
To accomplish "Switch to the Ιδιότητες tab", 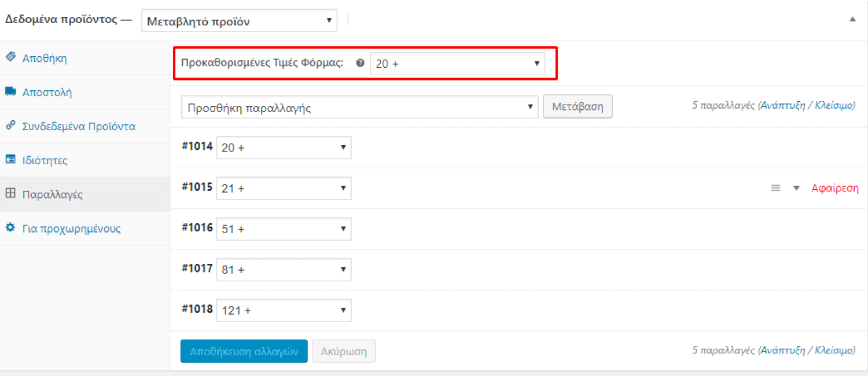I will pyautogui.click(x=45, y=160).
